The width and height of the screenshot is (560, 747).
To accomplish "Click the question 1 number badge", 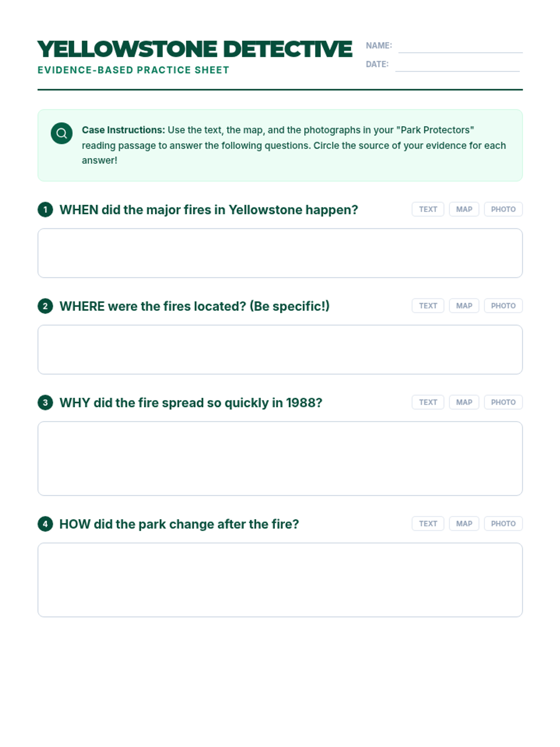I will pos(45,210).
